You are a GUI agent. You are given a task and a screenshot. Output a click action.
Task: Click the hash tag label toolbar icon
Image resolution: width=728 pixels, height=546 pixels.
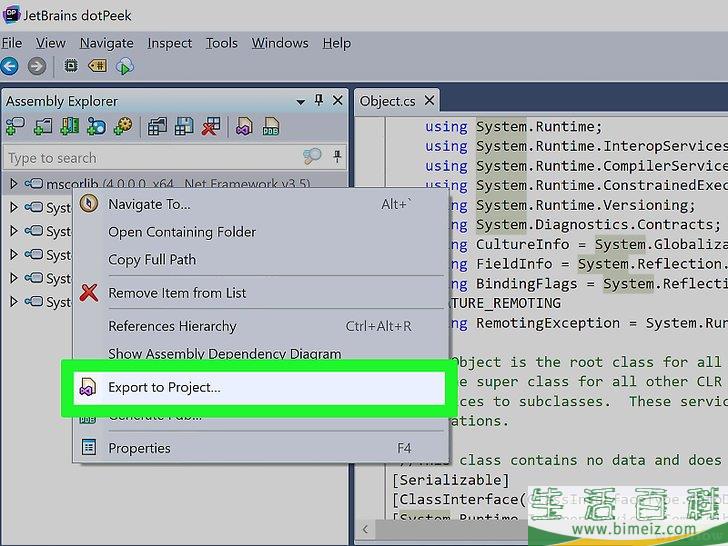[x=98, y=66]
